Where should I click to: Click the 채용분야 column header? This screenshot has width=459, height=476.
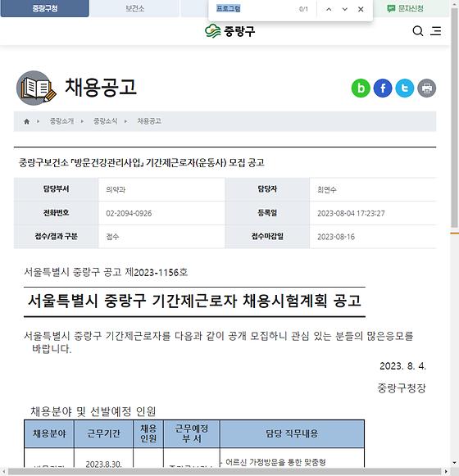point(49,433)
